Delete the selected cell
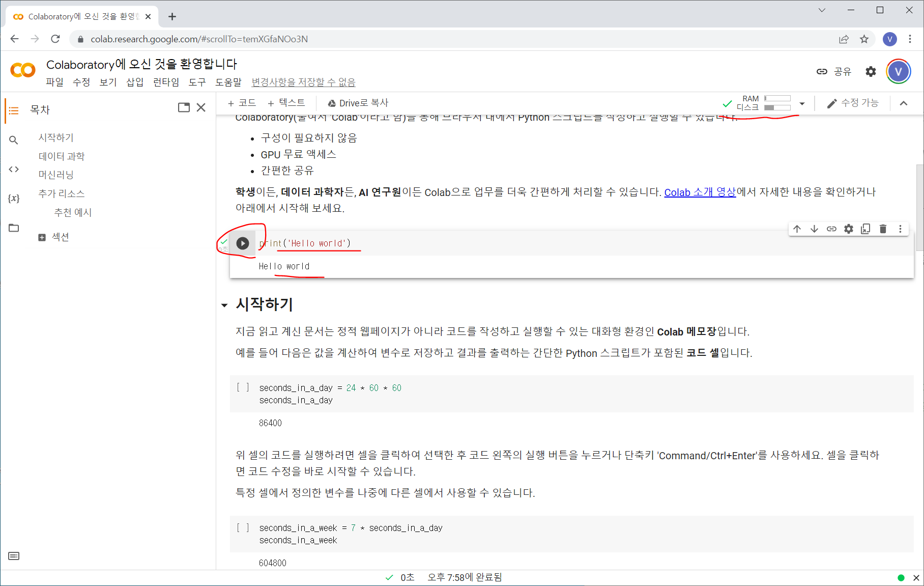This screenshot has width=924, height=586. point(883,229)
